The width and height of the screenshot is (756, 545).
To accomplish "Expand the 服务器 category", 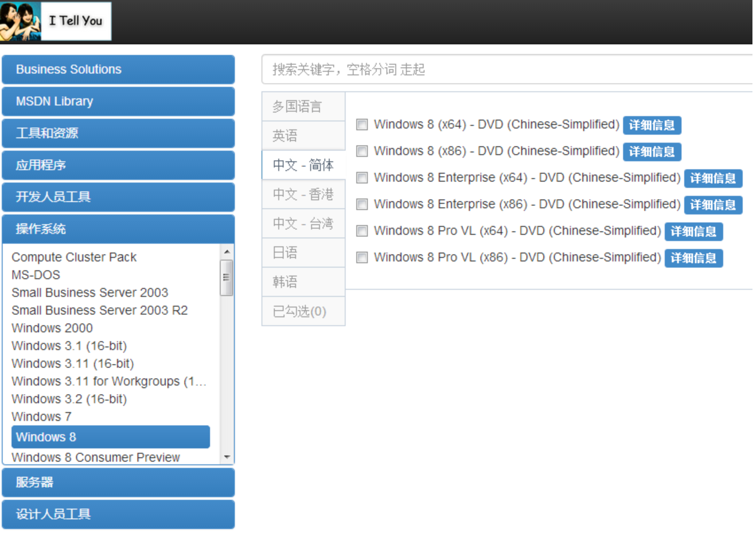I will 118,483.
